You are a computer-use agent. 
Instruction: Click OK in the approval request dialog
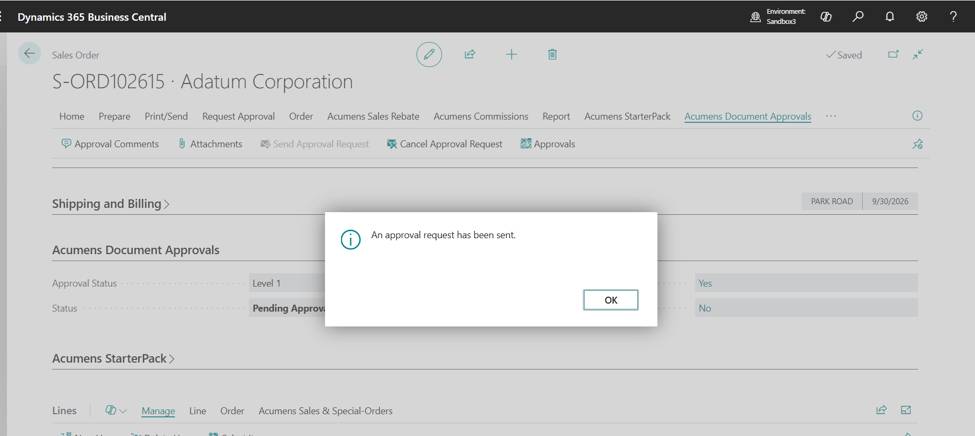[x=611, y=300]
